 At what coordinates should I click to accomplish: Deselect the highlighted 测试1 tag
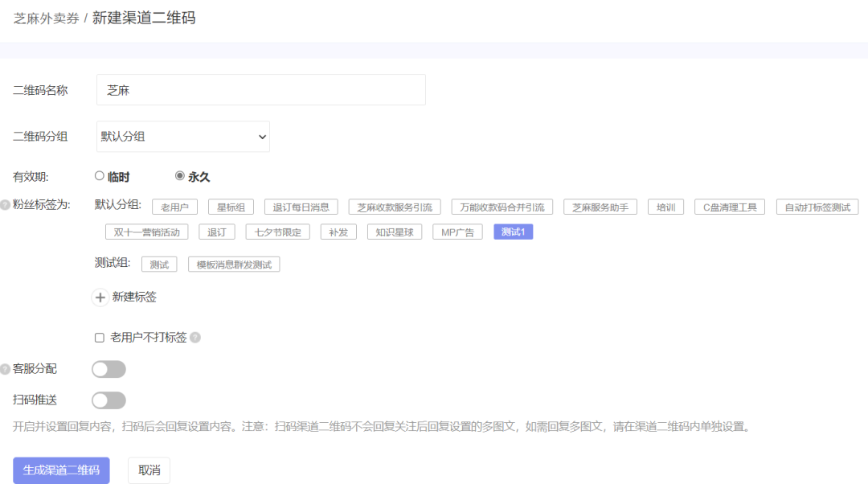[513, 231]
